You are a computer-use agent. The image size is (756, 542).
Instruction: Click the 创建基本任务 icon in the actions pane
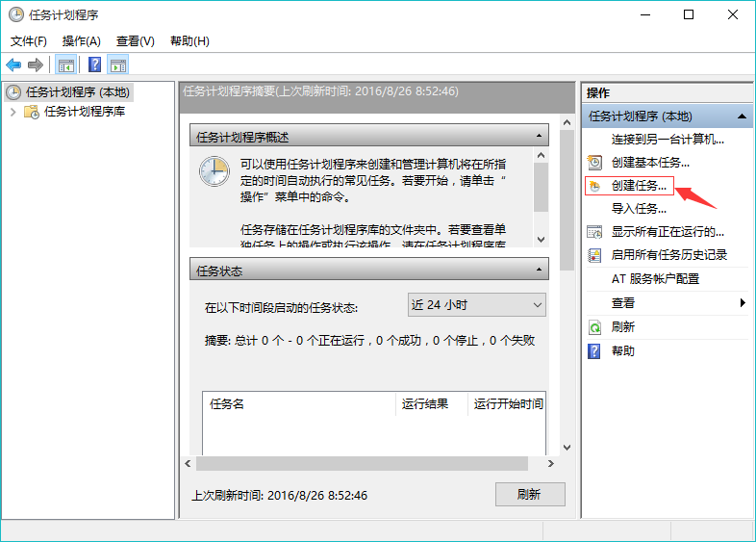(595, 163)
